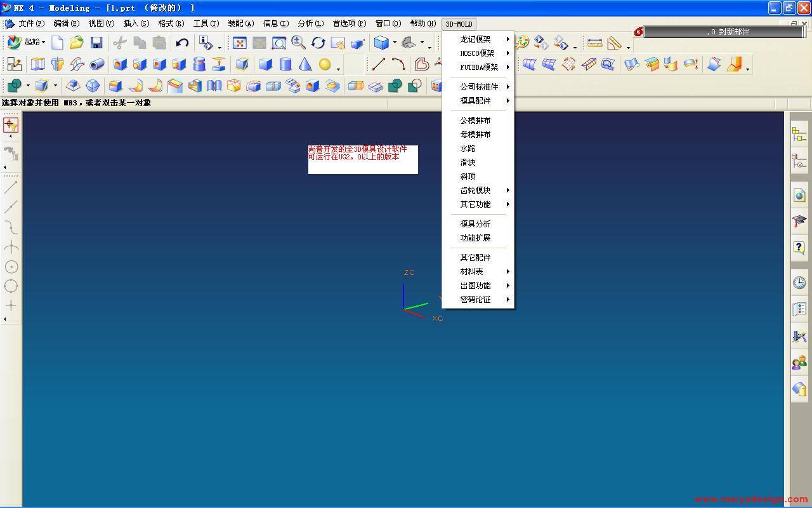Create a Cylinder primitive
Screen dimensions: 812x508
pyautogui.click(x=285, y=64)
